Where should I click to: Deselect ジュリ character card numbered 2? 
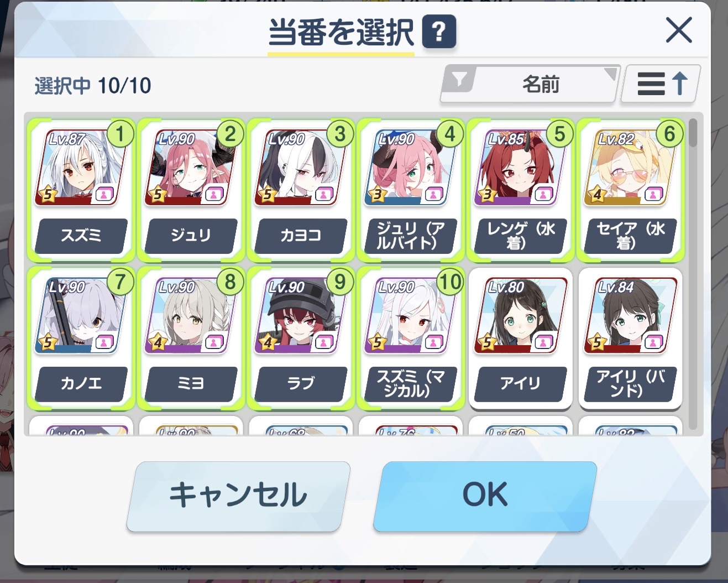pos(191,190)
